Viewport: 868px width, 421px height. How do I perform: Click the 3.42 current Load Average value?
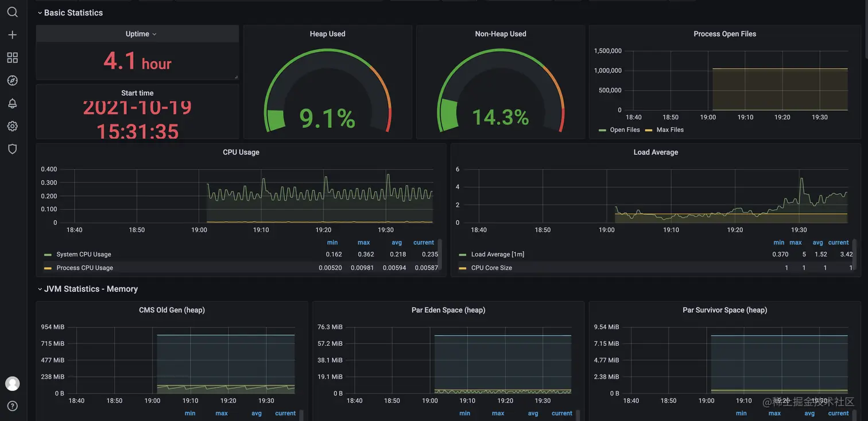point(846,254)
